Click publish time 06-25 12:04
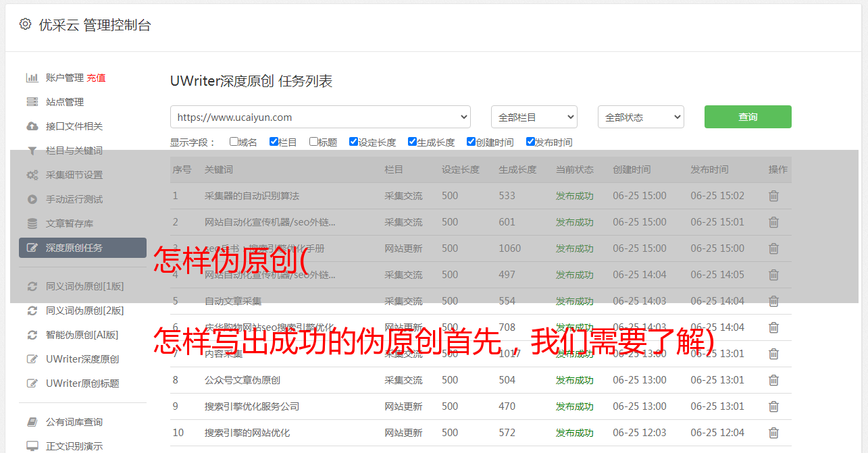This screenshot has width=868, height=453. [x=717, y=433]
